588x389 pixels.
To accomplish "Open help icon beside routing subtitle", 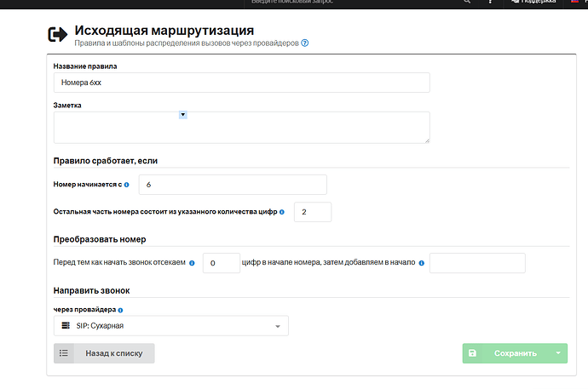I will pos(305,43).
